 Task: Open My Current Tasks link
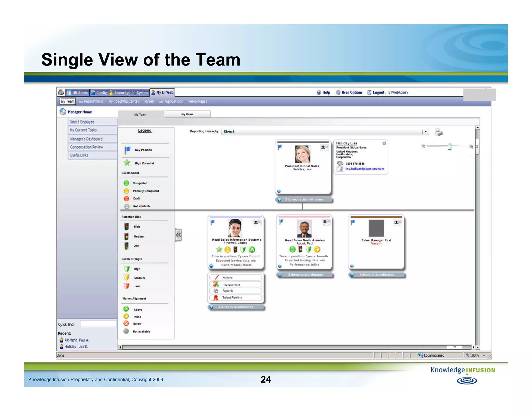coord(92,130)
